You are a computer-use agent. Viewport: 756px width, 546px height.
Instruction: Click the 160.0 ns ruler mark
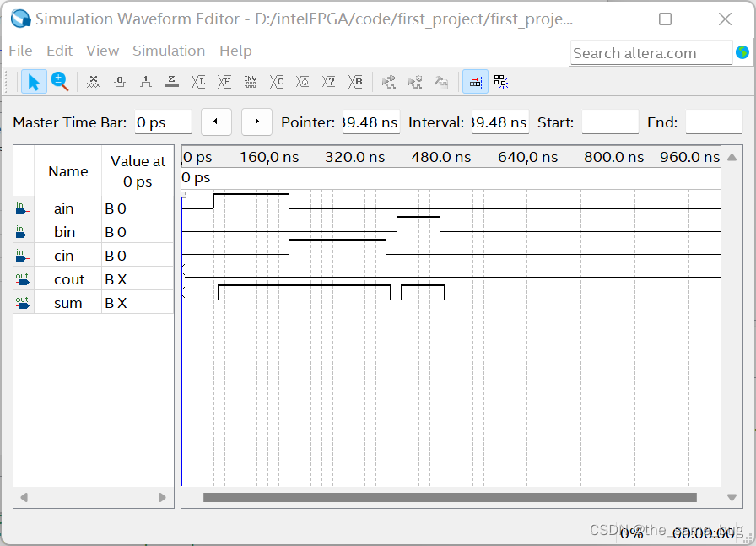269,157
